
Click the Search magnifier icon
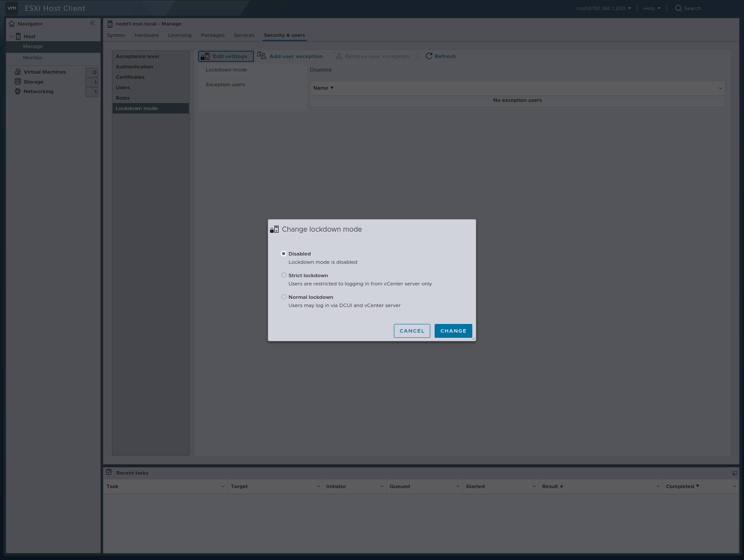coord(678,8)
